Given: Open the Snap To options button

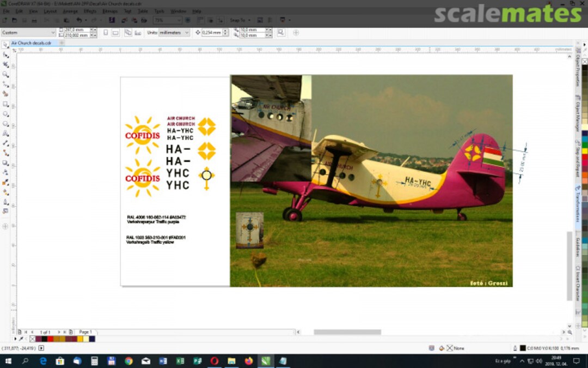Looking at the screenshot, I should (x=239, y=20).
